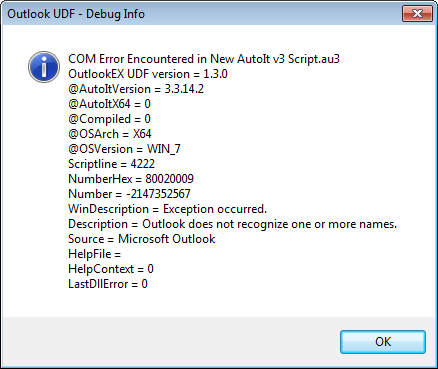This screenshot has height=369, width=438.
Task: Click the LastDllError = 0 line
Action: pos(108,284)
